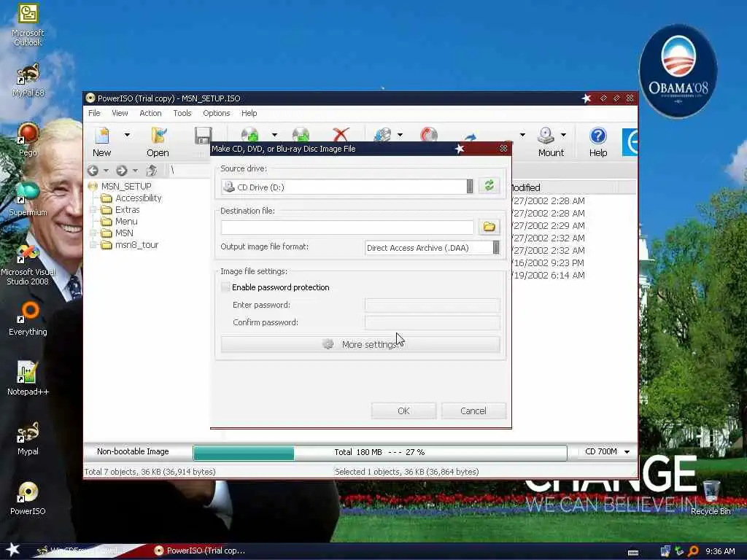Click the red X Delete toolbar icon
Image resolution: width=747 pixels, height=560 pixels.
point(341,135)
